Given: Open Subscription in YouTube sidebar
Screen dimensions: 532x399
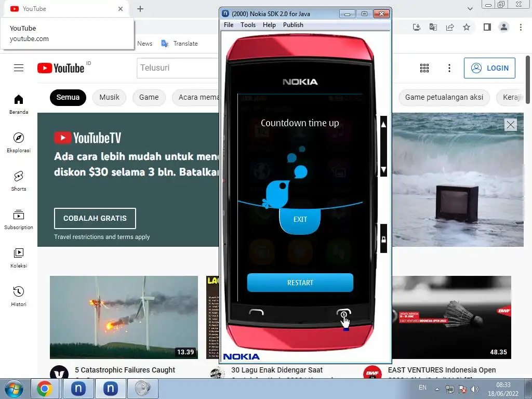Looking at the screenshot, I should coord(19,220).
